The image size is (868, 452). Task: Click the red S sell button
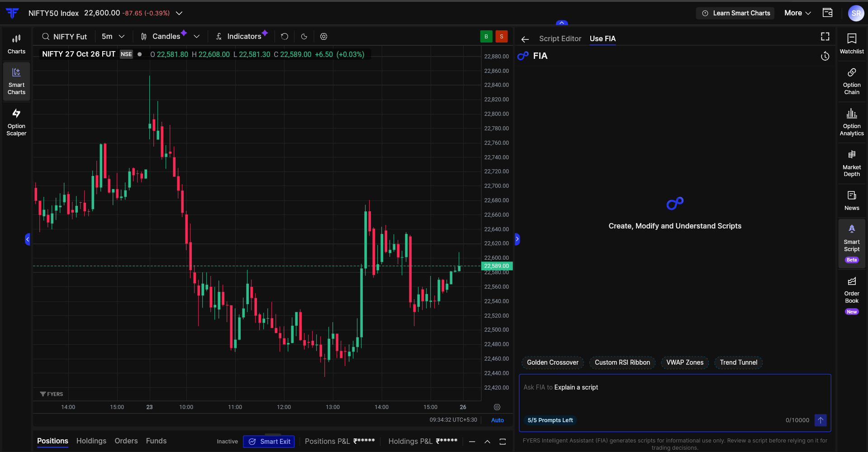point(502,37)
